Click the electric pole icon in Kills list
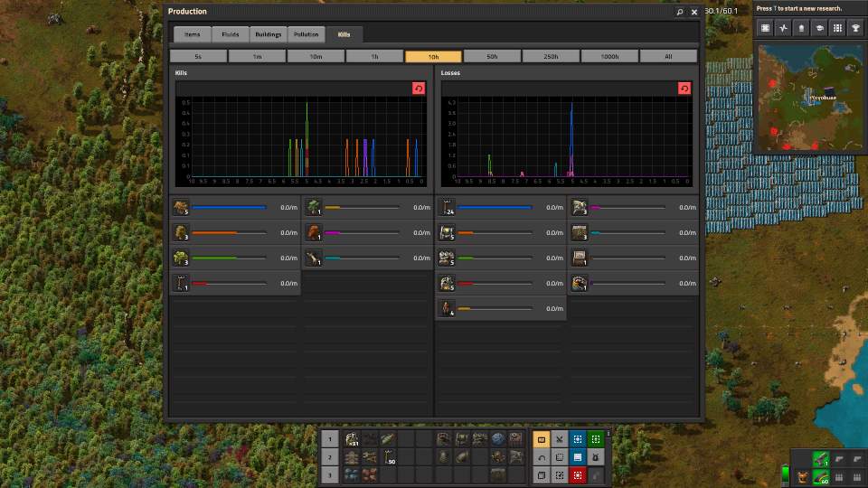Screen dimensions: 868x488 (181, 283)
